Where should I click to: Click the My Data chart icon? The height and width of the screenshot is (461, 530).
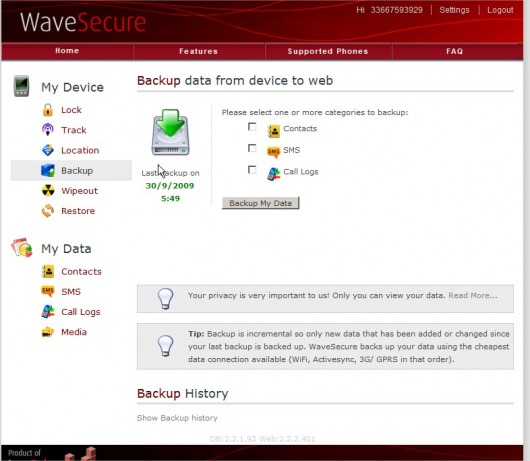22,248
